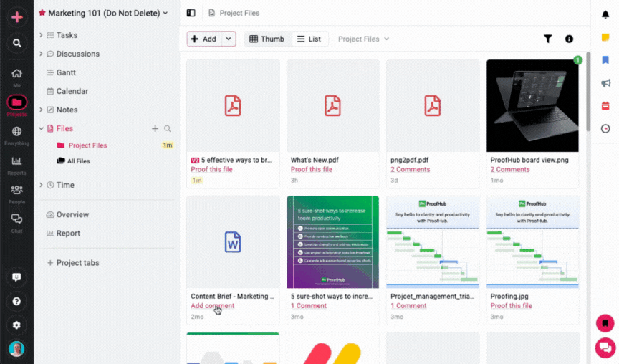619x364 pixels.
Task: Expand the Time section
Action: point(41,185)
